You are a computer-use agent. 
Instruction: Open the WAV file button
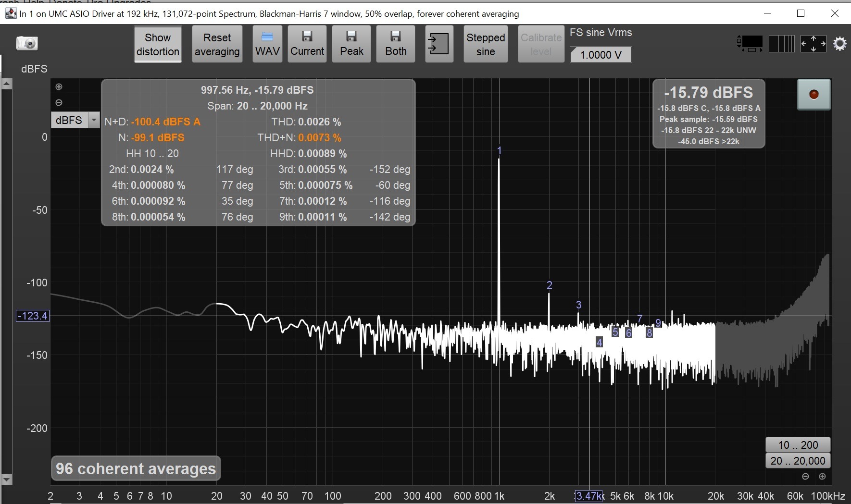(x=267, y=44)
